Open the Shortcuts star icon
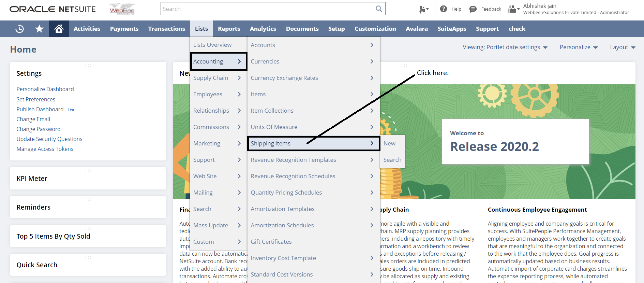This screenshot has width=644, height=283. tap(39, 29)
